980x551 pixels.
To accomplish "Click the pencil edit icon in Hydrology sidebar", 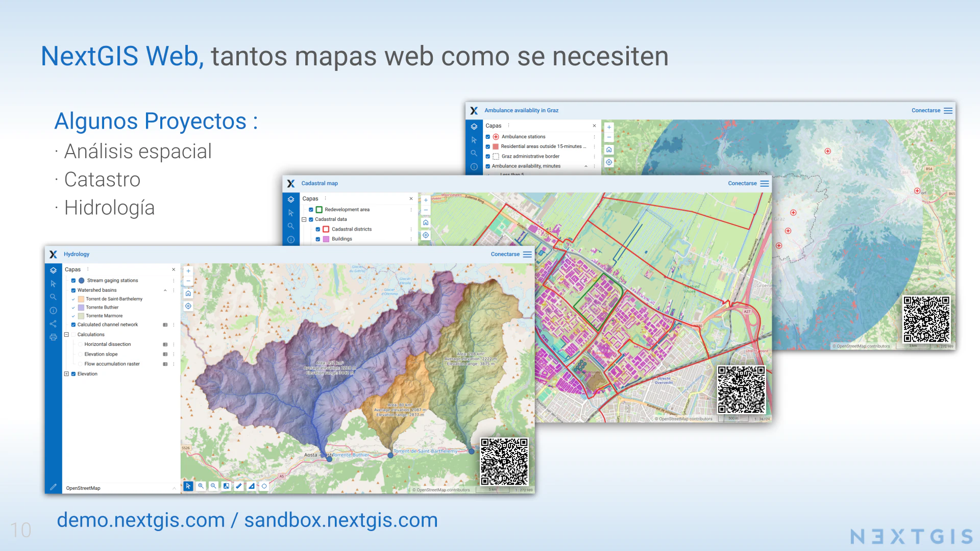I will pos(53,487).
